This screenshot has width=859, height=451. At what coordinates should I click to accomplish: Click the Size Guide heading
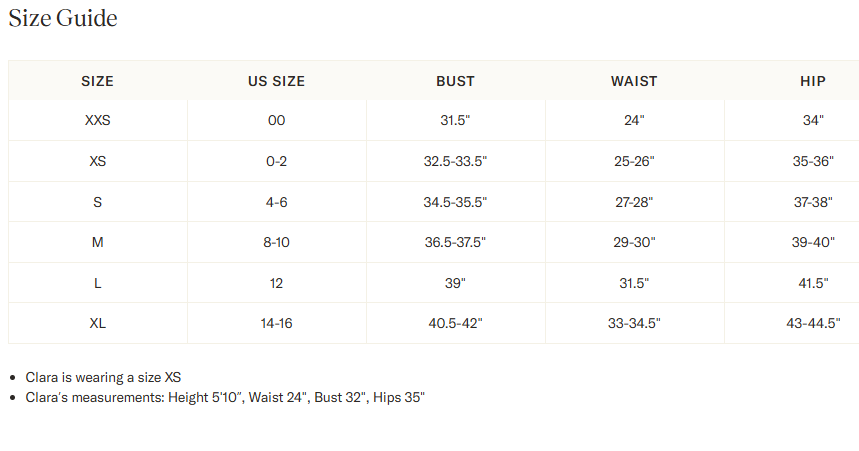(63, 19)
